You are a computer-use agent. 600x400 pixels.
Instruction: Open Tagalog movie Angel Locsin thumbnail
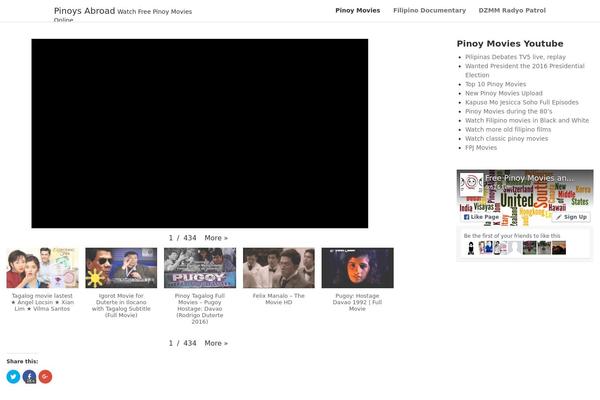[42, 268]
